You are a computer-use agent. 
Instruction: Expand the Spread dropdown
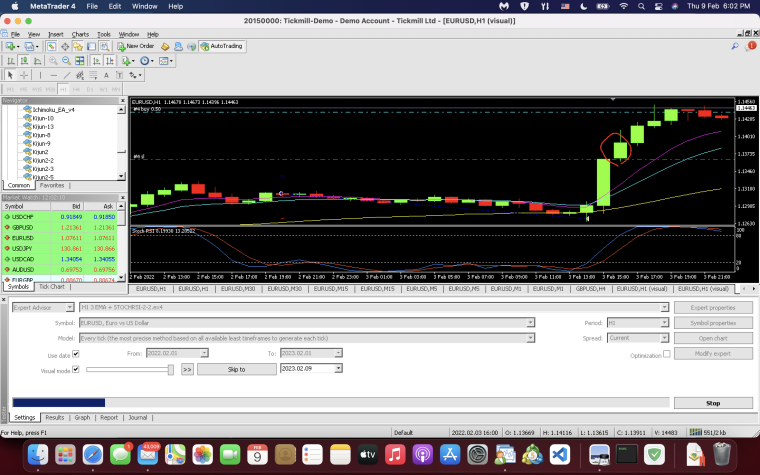pos(638,338)
